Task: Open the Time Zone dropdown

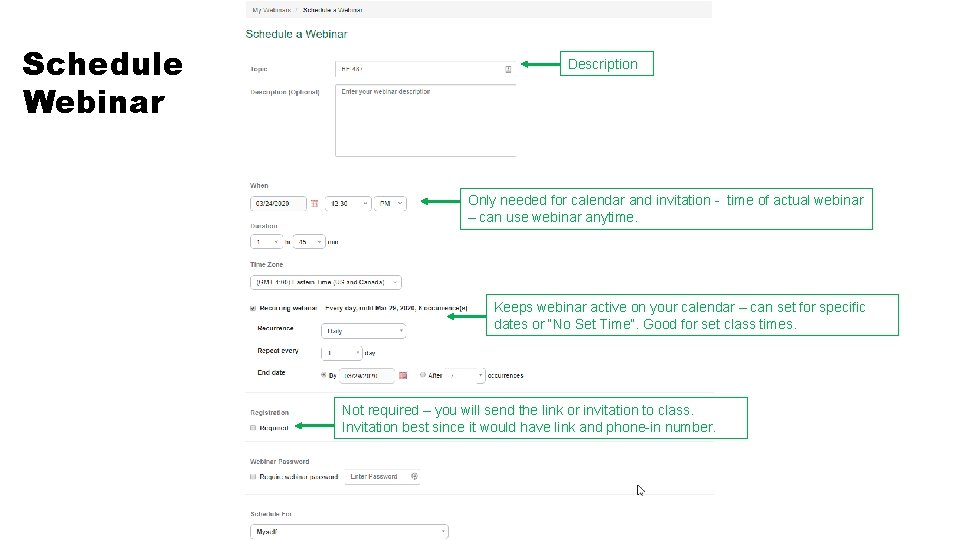Action: click(326, 282)
